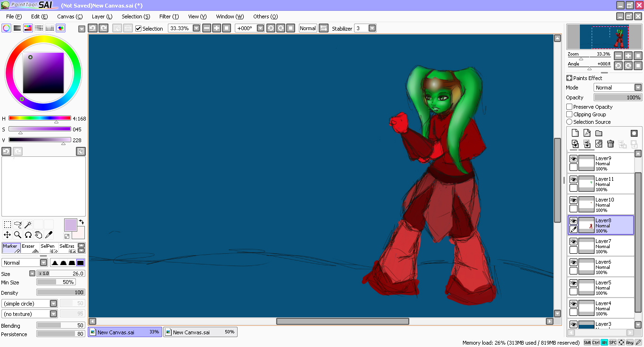Expand the (no texture) brush dropdown

click(x=53, y=314)
